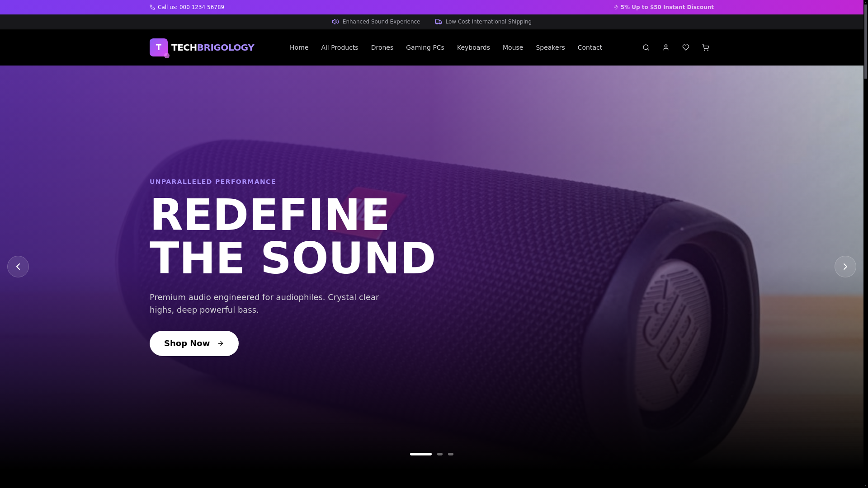This screenshot has height=488, width=868.
Task: Click the 5% Instant Discount banner text
Action: [667, 7]
